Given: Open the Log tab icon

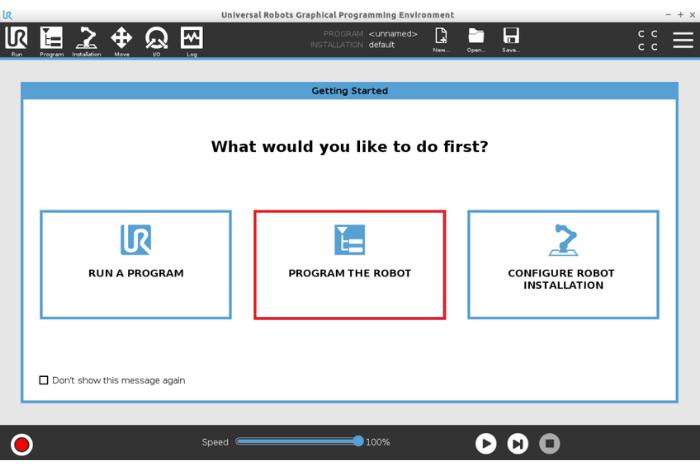Looking at the screenshot, I should coord(191,40).
